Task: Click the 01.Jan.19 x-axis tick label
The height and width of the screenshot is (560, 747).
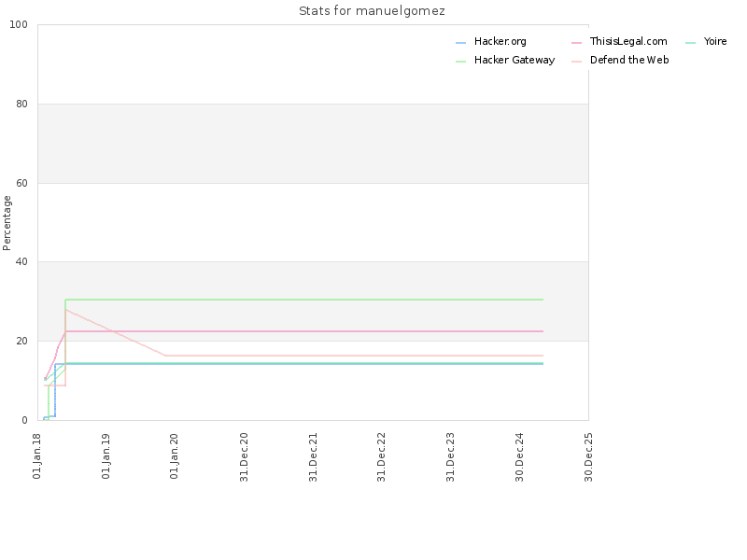Action: 106,455
